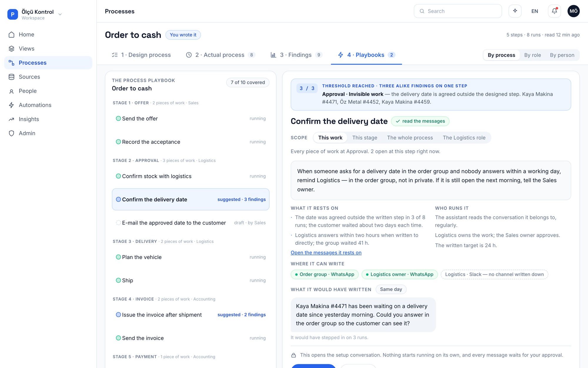Open Home in the sidebar
The height and width of the screenshot is (368, 588).
click(x=48, y=34)
